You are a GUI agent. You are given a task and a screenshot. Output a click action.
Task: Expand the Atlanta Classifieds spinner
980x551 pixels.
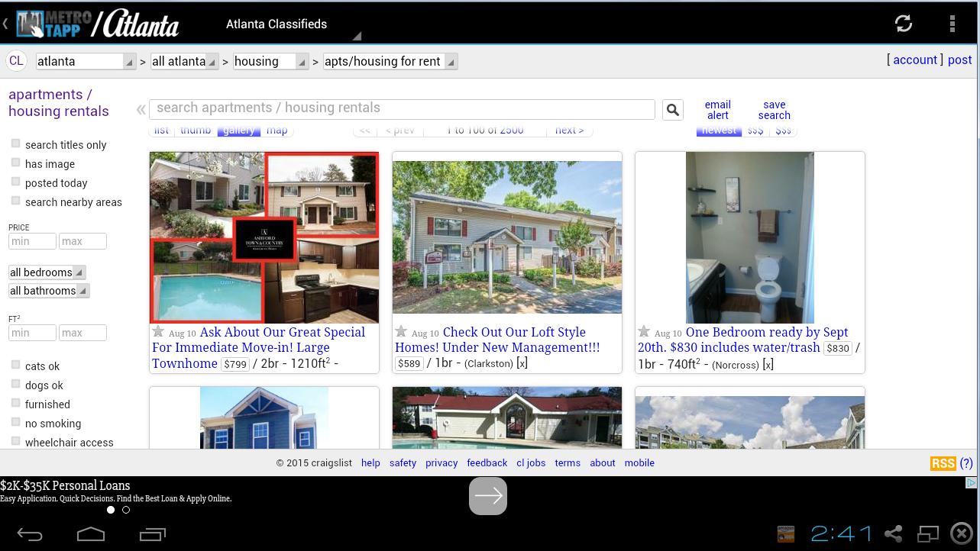click(293, 24)
